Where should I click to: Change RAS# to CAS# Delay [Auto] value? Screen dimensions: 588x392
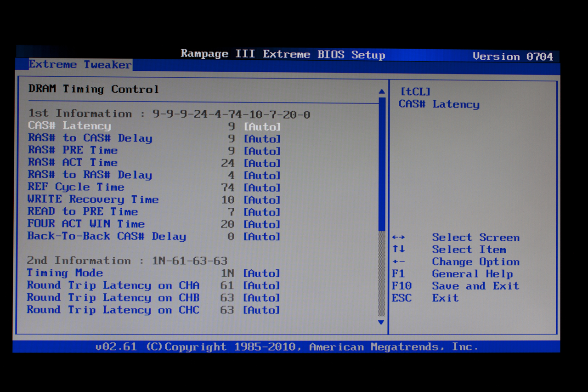262,139
